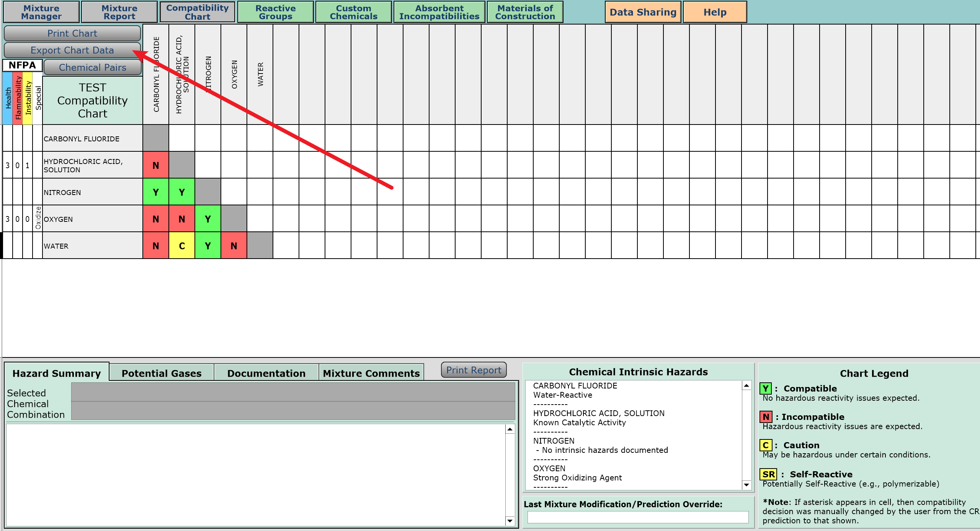This screenshot has width=980, height=531.
Task: Select the Nitrogen–Hydrochloric Acid Y cell
Action: click(182, 192)
